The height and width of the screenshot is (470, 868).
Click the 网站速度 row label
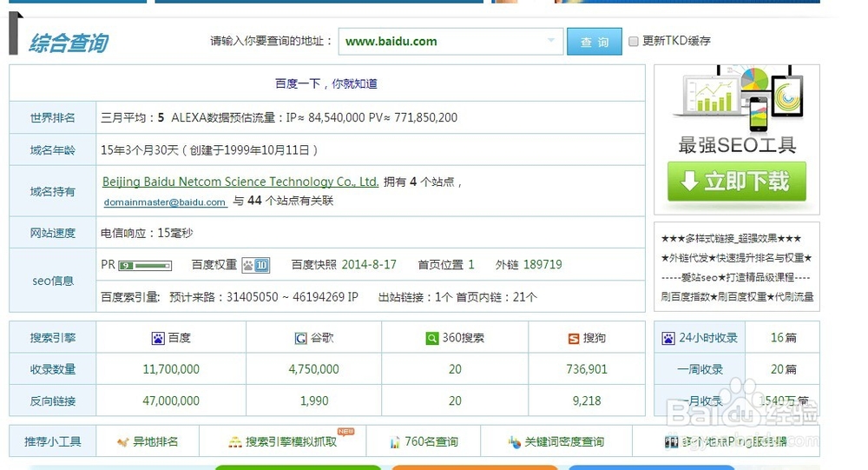pyautogui.click(x=53, y=234)
